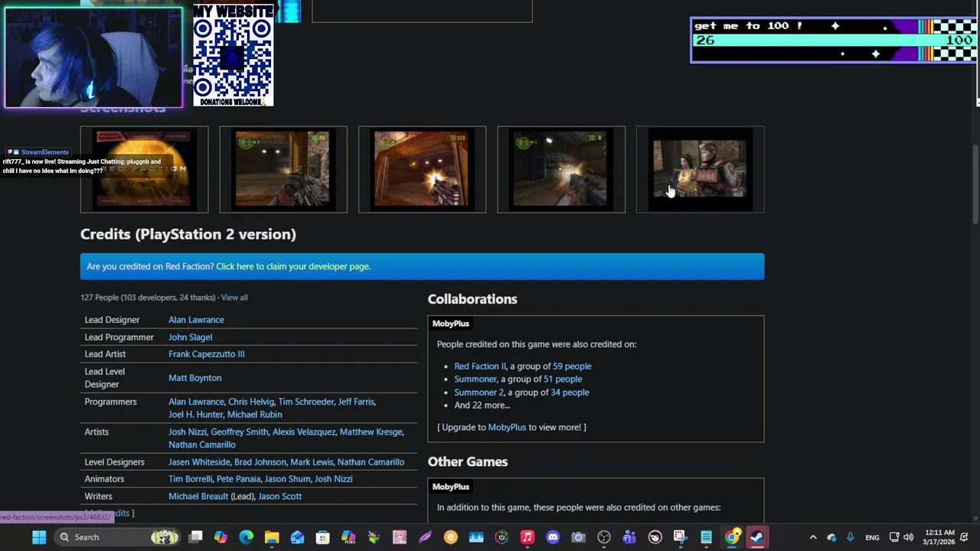Open OneDrive cloud tray icon
This screenshot has height=551, width=980.
coord(831,537)
